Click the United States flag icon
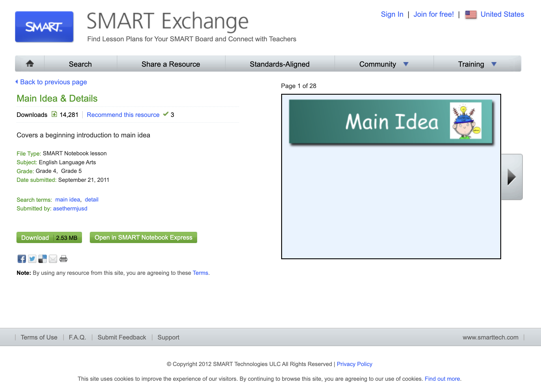Image resolution: width=541 pixels, height=392 pixels. pos(471,14)
